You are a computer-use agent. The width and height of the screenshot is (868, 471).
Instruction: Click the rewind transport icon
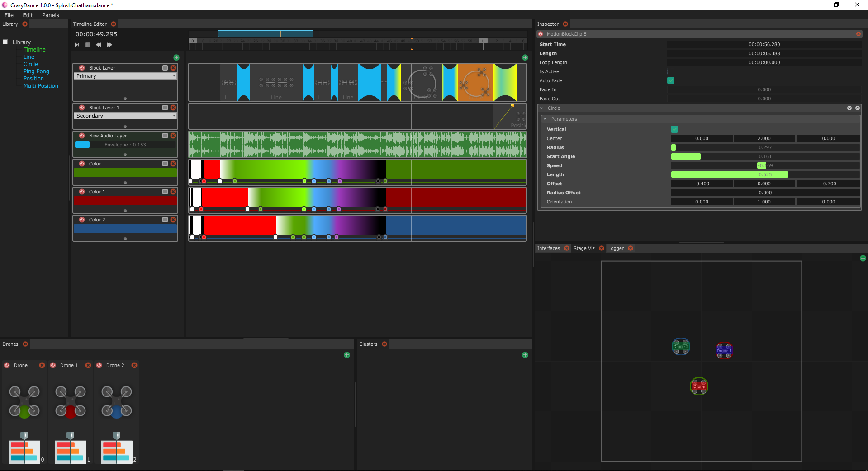98,44
